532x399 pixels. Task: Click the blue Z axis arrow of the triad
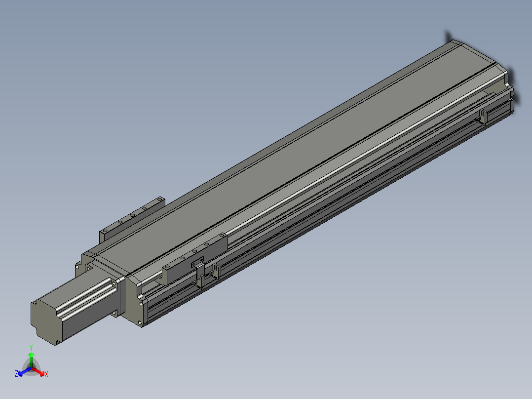click(25, 371)
